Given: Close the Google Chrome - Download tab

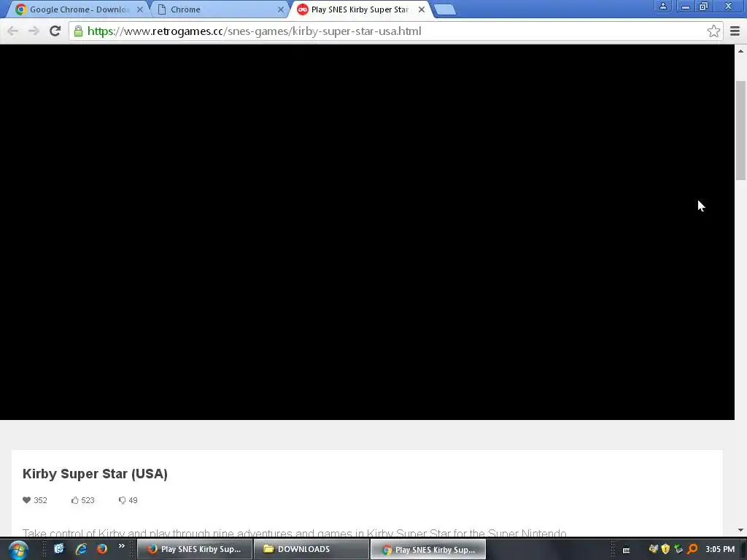Looking at the screenshot, I should (139, 9).
